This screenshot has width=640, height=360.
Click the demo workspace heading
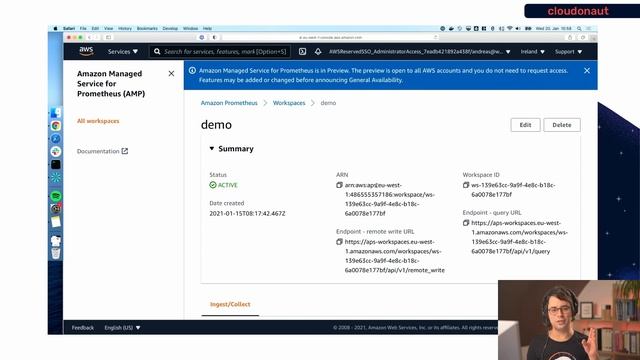[216, 124]
